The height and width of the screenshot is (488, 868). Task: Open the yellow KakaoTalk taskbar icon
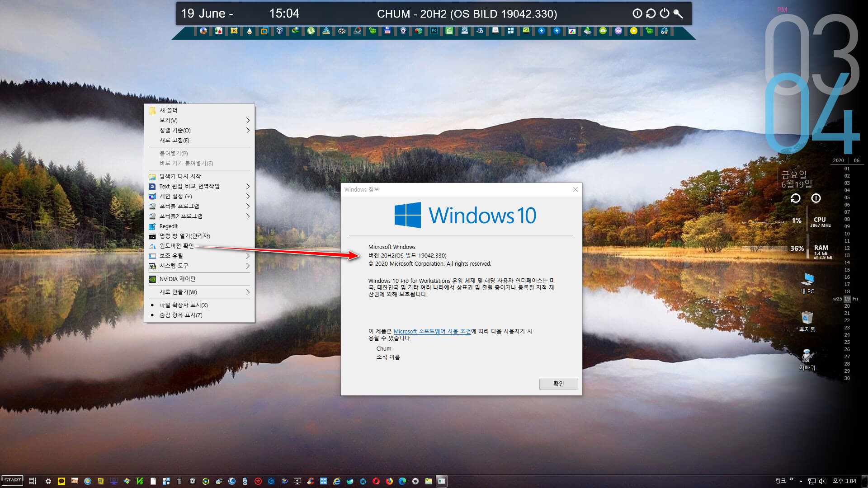[61, 481]
